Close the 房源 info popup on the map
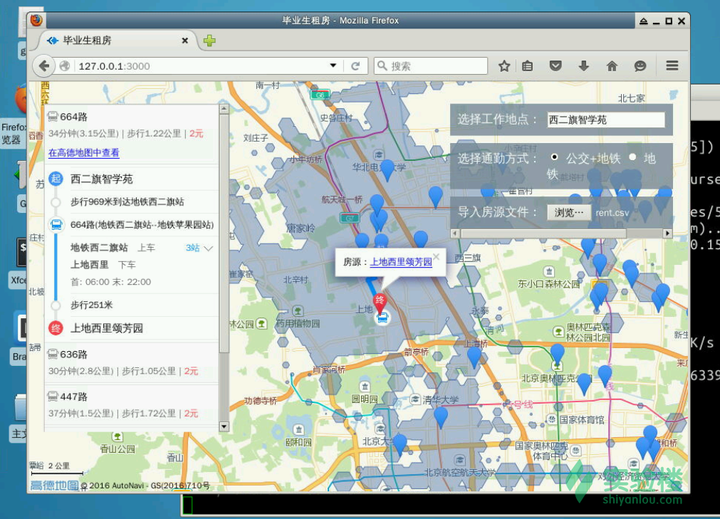Viewport: 720px width, 519px height. (x=436, y=257)
